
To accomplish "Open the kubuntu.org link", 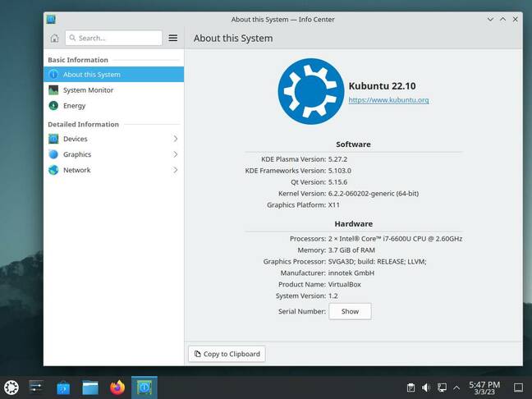I will (x=388, y=100).
